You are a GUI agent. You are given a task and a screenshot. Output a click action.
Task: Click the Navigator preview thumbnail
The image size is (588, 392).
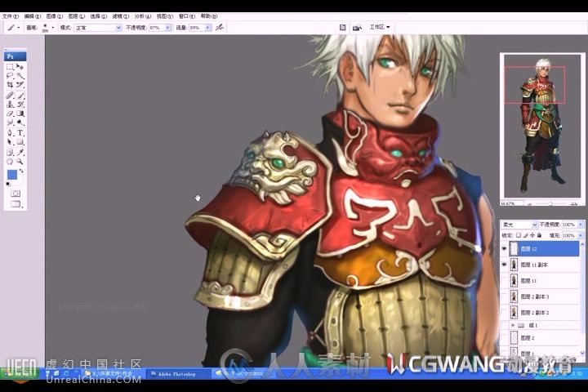point(542,126)
